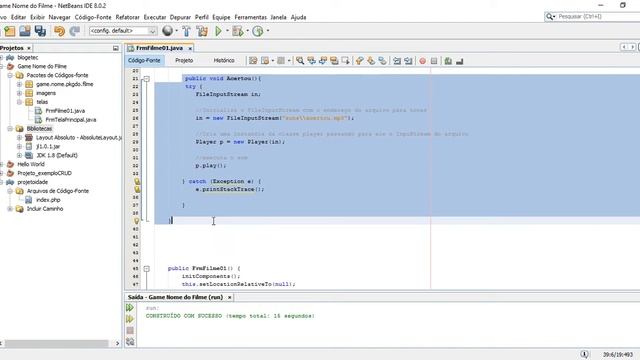The width and height of the screenshot is (640, 360).
Task: Minimize the Projetos panel
Action: point(116,48)
